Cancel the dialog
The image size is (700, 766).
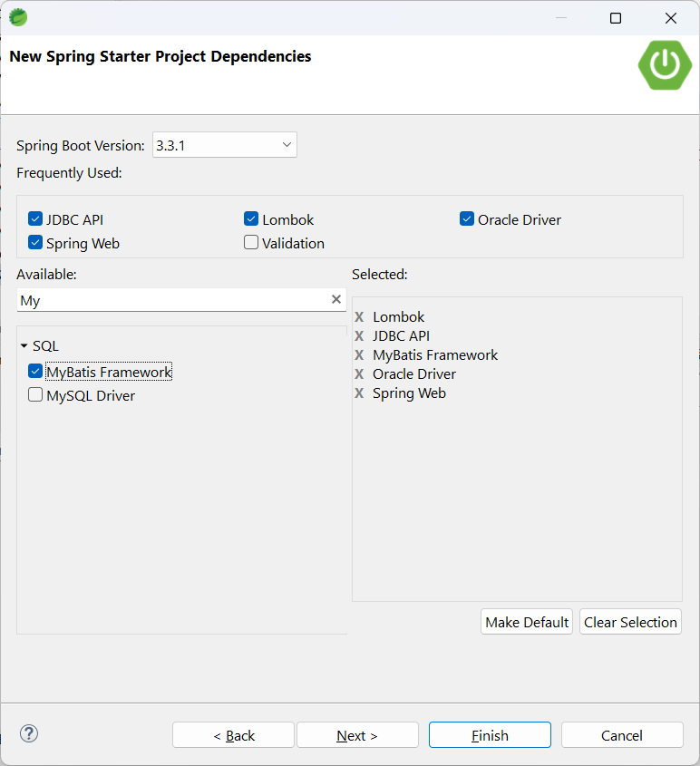click(622, 735)
